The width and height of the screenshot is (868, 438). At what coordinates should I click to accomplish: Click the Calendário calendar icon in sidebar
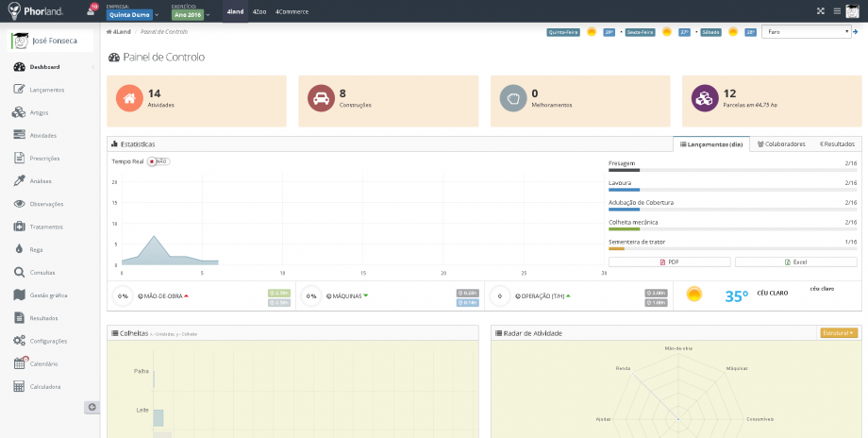20,363
